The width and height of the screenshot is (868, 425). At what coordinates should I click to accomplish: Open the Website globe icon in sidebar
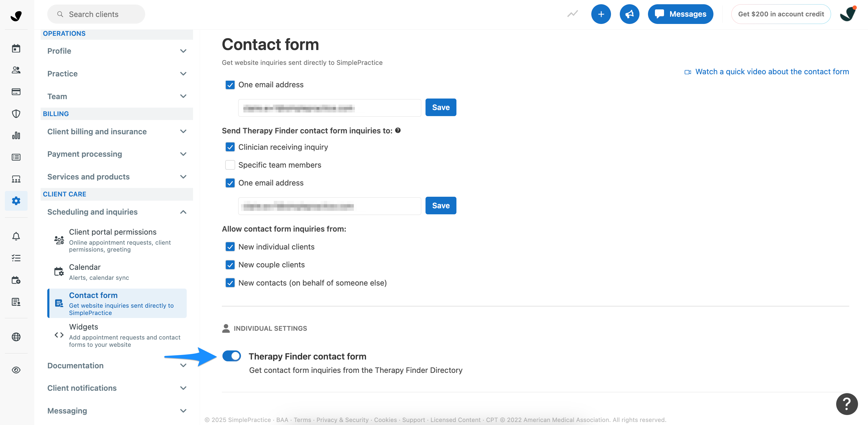pos(16,337)
